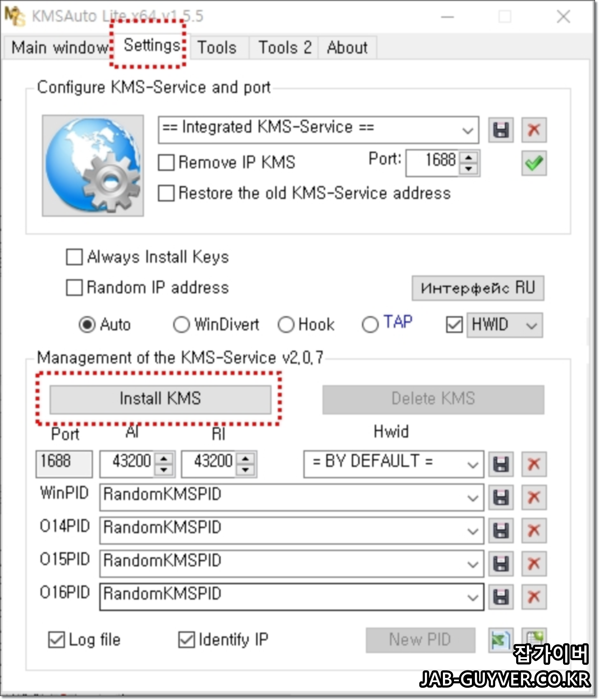Select the Auto radio button
The width and height of the screenshot is (599, 700).
coord(87,325)
